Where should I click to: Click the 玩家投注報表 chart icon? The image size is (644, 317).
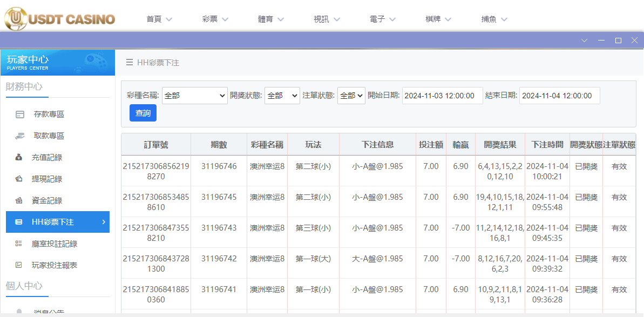click(18, 265)
